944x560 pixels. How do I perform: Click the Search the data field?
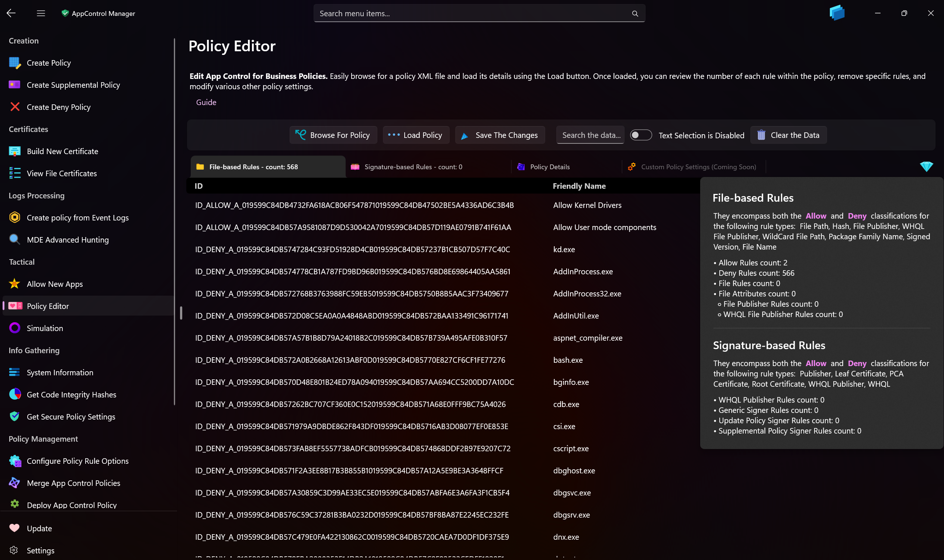click(591, 135)
